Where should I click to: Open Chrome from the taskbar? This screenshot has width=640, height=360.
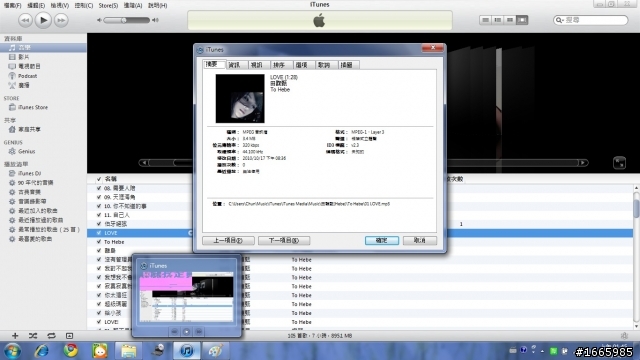click(x=71, y=351)
